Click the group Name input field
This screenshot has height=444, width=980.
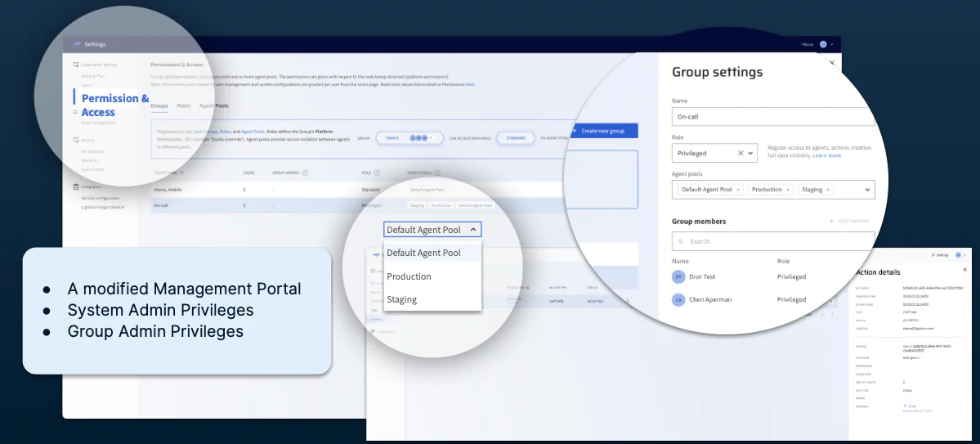[x=772, y=117]
